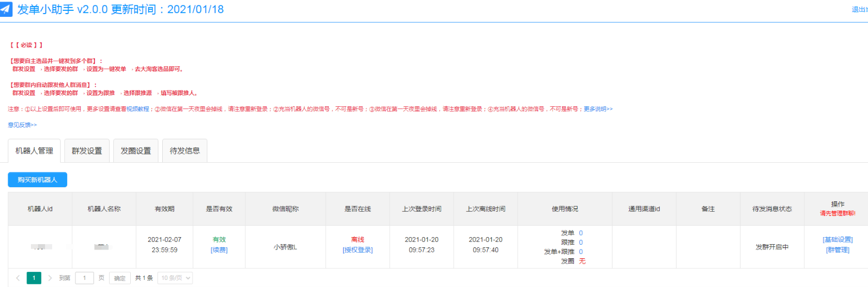Screen dimensions: 868x287
Task: Open the 意见反馈>> link
Action: 22,125
